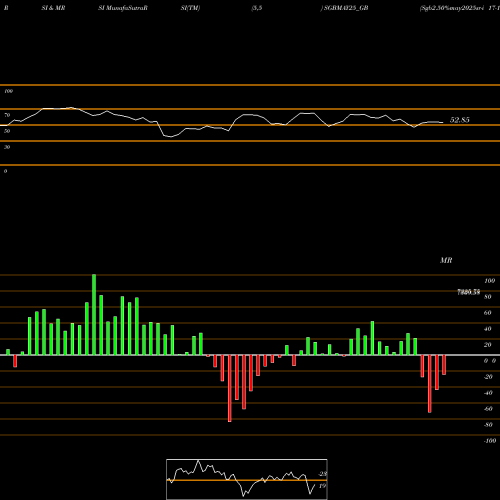
Task: Open the mini overview chart thumbnail
Action: coord(247,479)
